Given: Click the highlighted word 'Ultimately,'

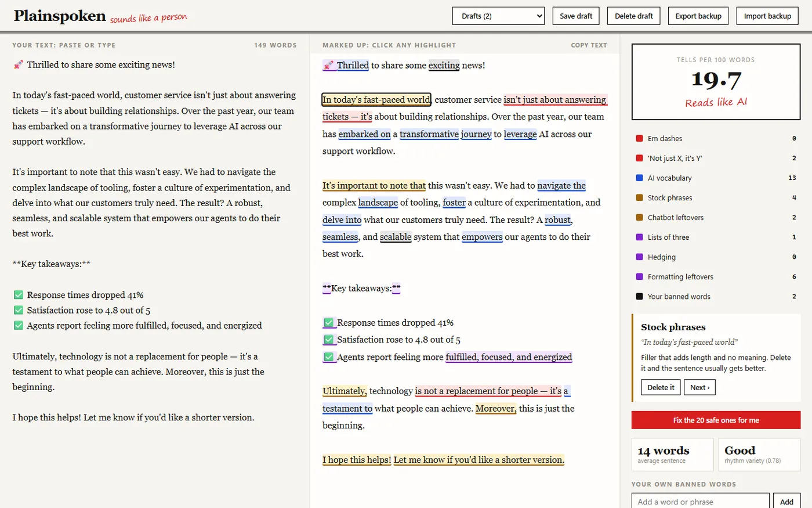Looking at the screenshot, I should coord(345,391).
